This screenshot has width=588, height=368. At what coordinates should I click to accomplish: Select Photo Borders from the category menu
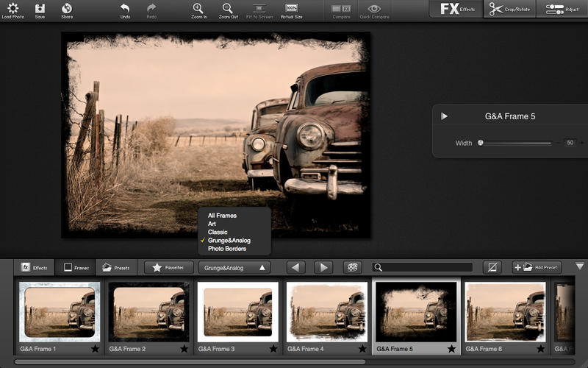pos(227,249)
